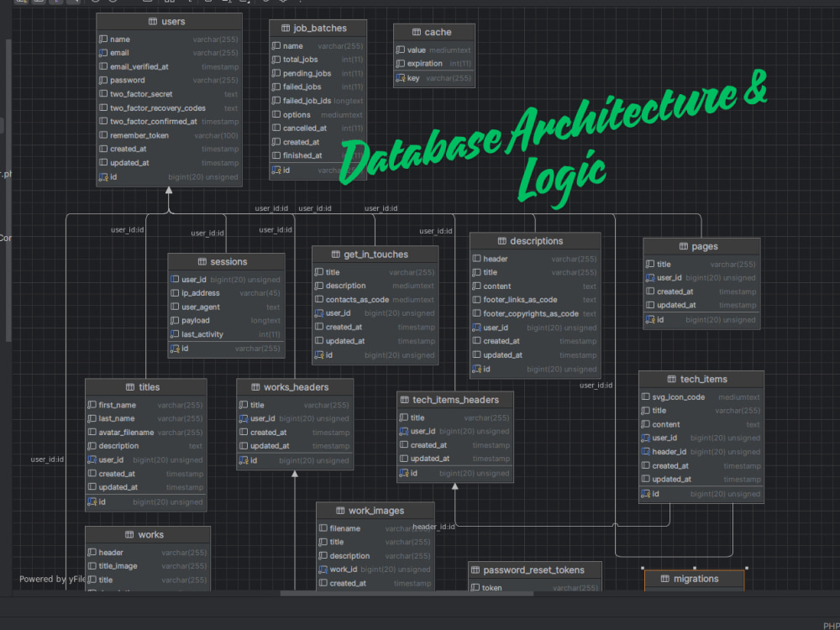Select the job_batches table title

tap(320, 28)
